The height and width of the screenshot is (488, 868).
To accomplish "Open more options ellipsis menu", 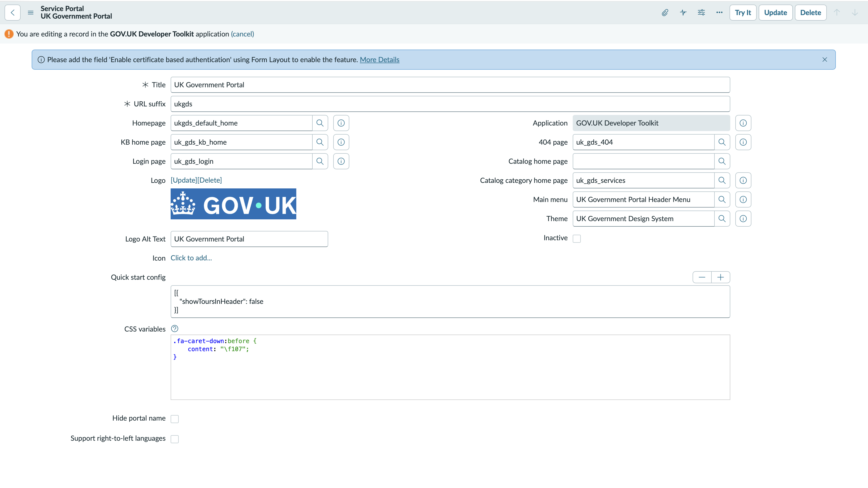I will point(719,13).
